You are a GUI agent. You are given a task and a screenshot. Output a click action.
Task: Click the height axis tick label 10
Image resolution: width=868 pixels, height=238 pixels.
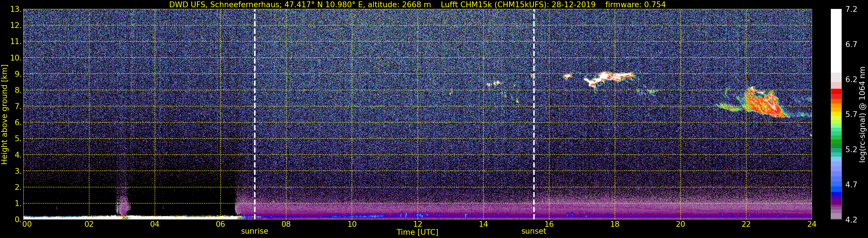click(16, 58)
